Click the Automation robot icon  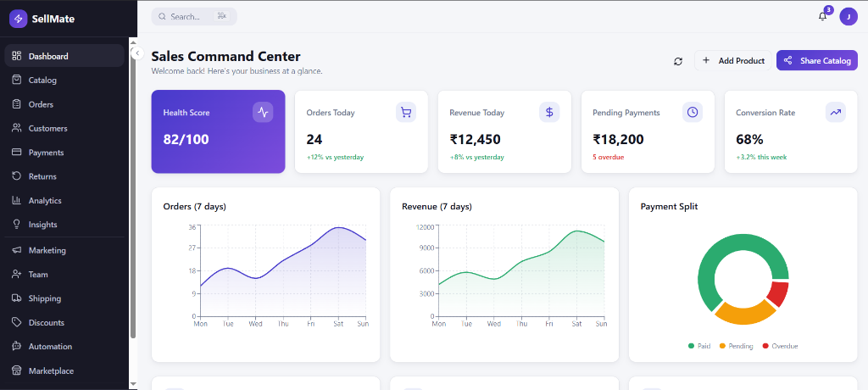point(17,346)
